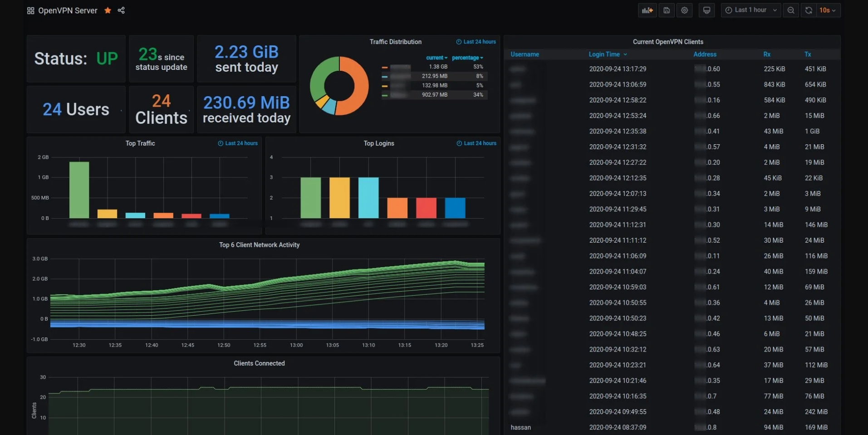This screenshot has height=435, width=868.
Task: Add a new panel to dashboard
Action: pos(647,10)
